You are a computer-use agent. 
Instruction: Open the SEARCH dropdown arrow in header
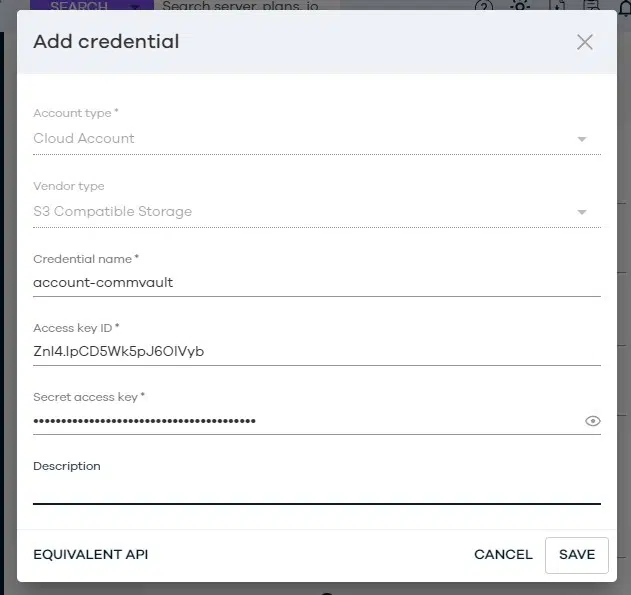click(136, 6)
